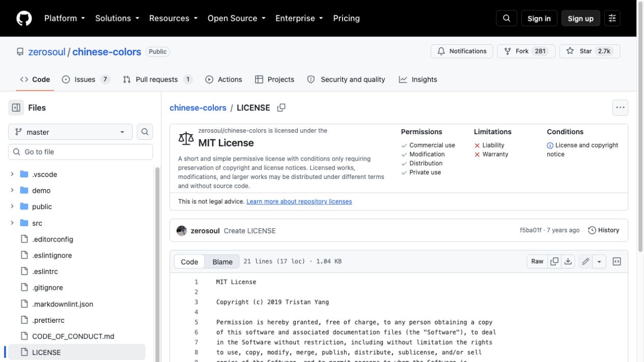644x362 pixels.
Task: Open the Actions tab
Action: click(x=223, y=79)
